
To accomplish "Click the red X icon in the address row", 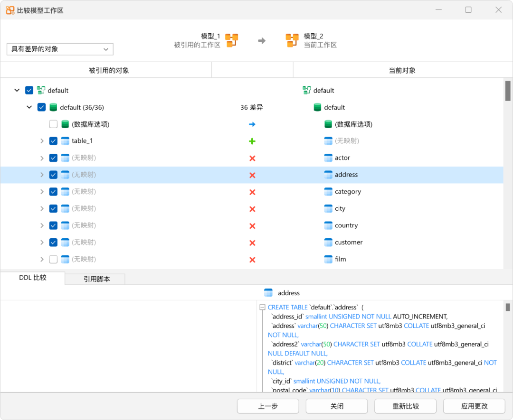I will point(252,175).
